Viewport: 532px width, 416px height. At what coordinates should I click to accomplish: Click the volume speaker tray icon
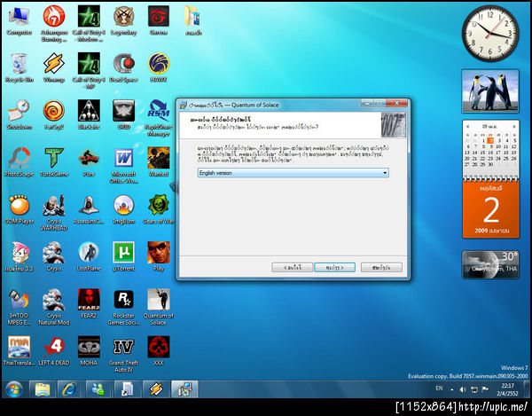(x=463, y=389)
